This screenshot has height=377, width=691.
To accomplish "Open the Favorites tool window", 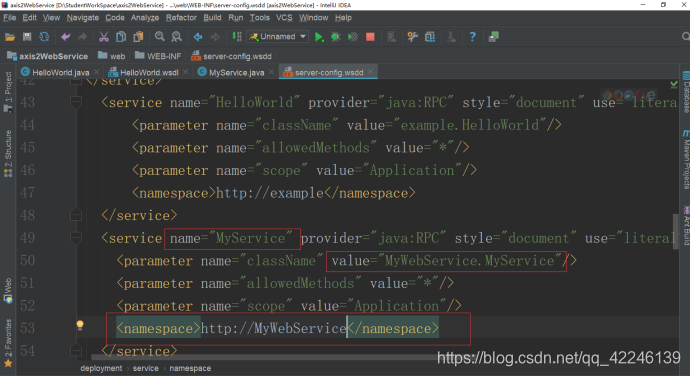I will 8,343.
